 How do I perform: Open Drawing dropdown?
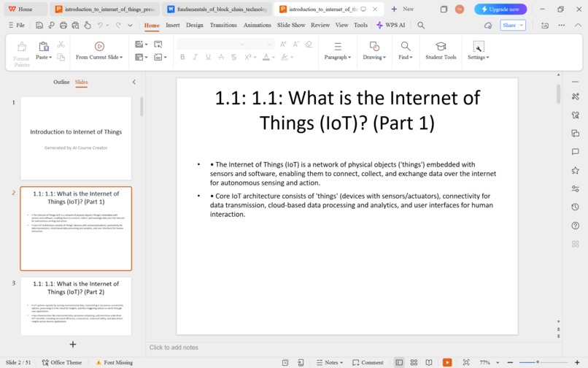tap(374, 50)
